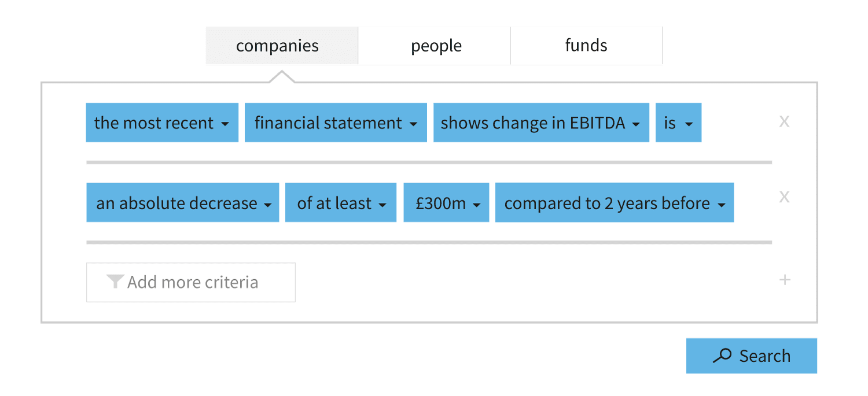Viewport: 868px width, 396px height.
Task: Open 'an absolute decrease' dropdown
Action: click(183, 202)
